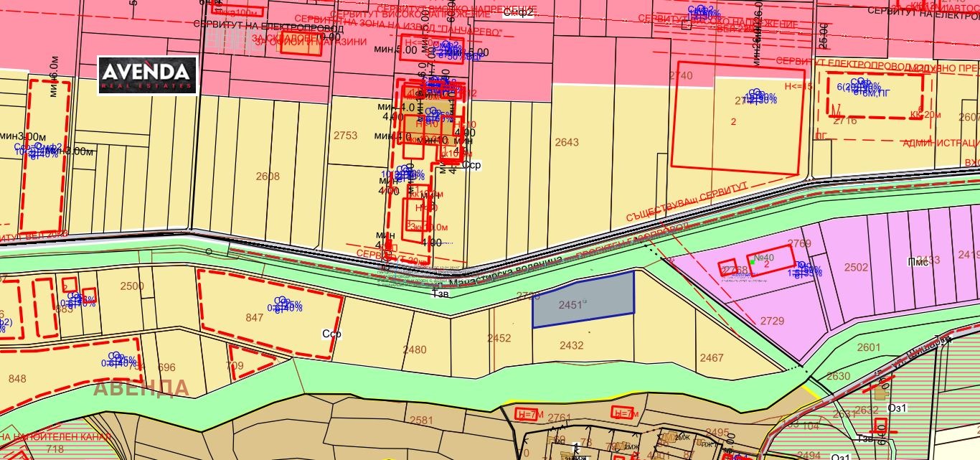
Task: Click the Оз1 zone label near 2632
Action: (898, 408)
